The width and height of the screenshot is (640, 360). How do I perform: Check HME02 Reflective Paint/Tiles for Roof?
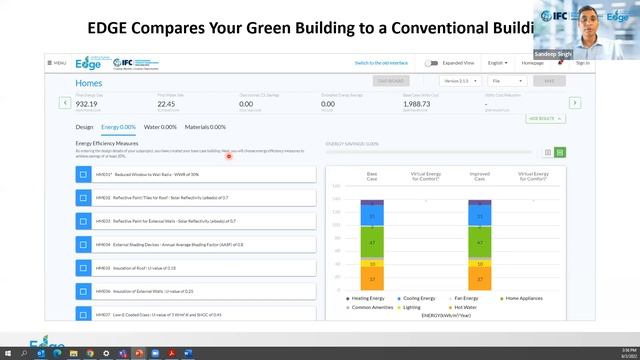coord(83,198)
